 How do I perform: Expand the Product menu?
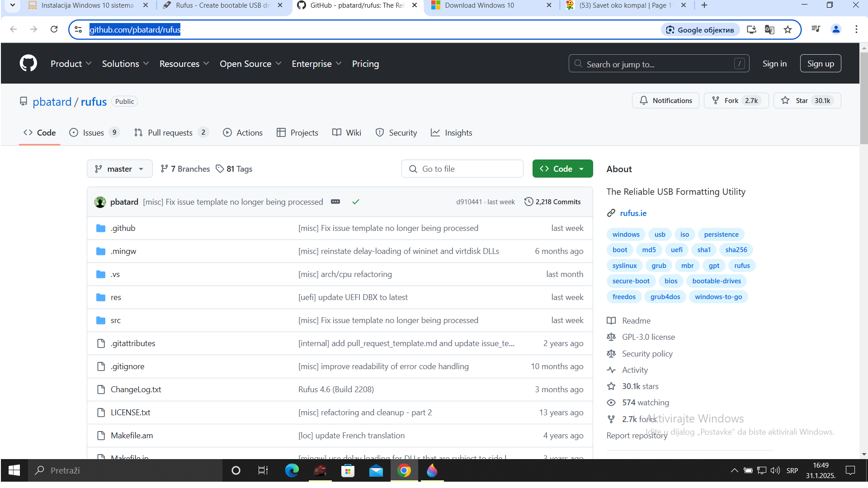71,64
